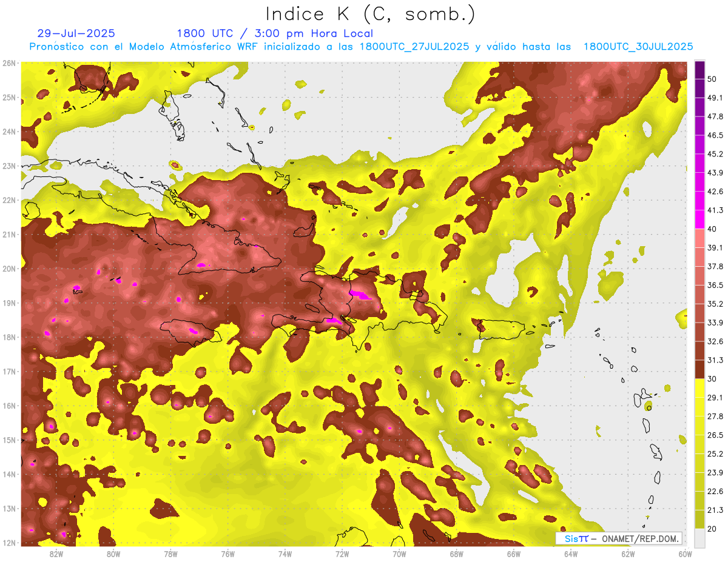Viewport: 728px width, 562px height.
Task: Click the latitude axis label "18N"
Action: [9, 337]
